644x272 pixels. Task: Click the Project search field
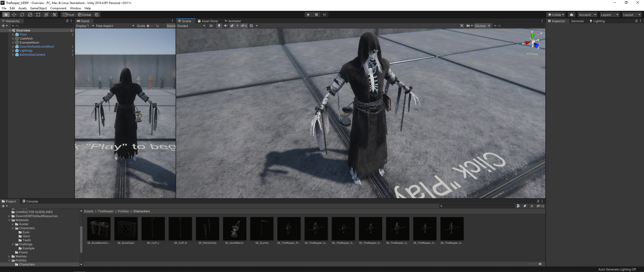477,206
